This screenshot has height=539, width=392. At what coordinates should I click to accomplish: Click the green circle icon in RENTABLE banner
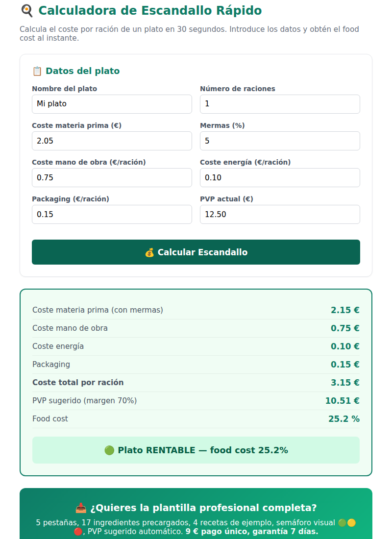(x=109, y=450)
